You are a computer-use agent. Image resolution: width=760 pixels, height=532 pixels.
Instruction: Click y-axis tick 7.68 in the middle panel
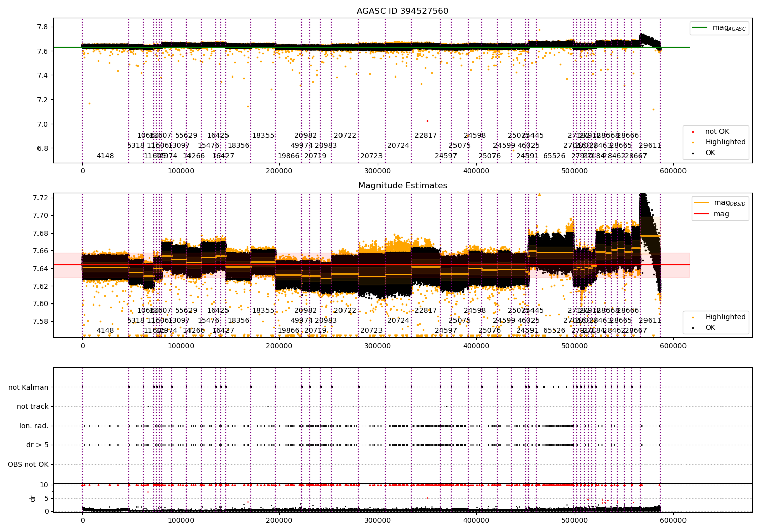(x=41, y=233)
